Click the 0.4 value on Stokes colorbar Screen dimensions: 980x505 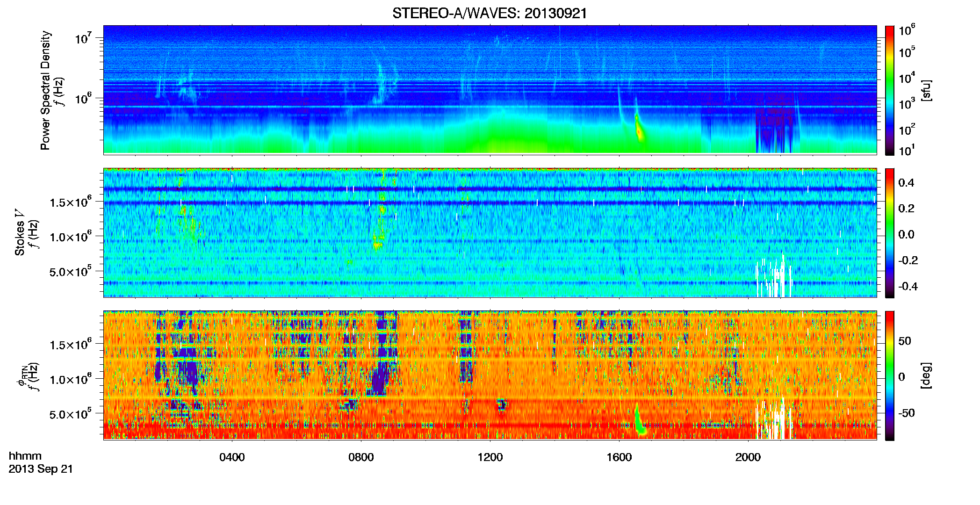pyautogui.click(x=906, y=183)
